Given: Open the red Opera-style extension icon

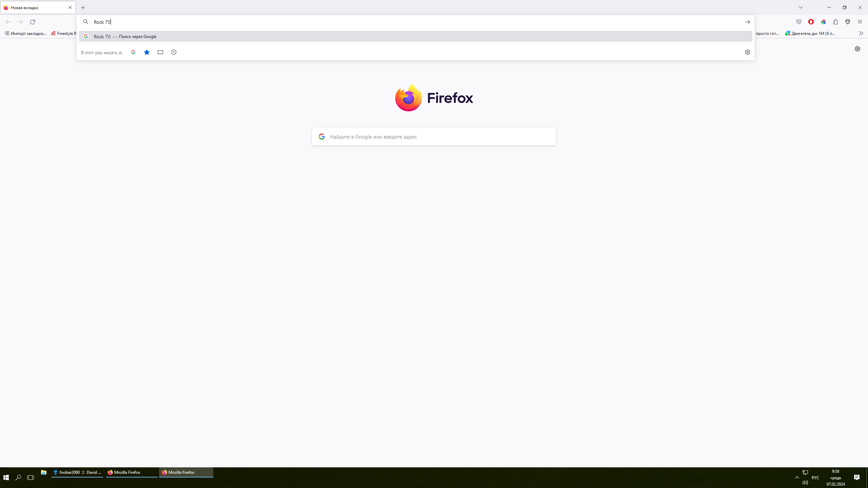Looking at the screenshot, I should tap(811, 22).
